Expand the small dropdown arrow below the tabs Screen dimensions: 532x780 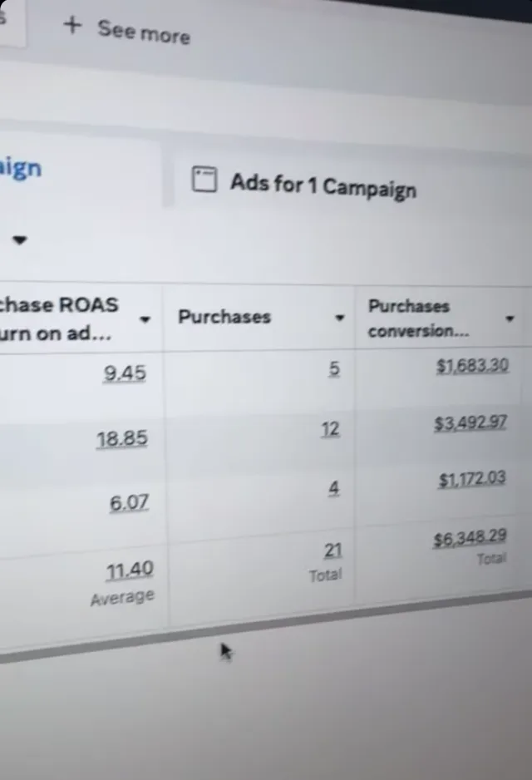[x=19, y=239]
